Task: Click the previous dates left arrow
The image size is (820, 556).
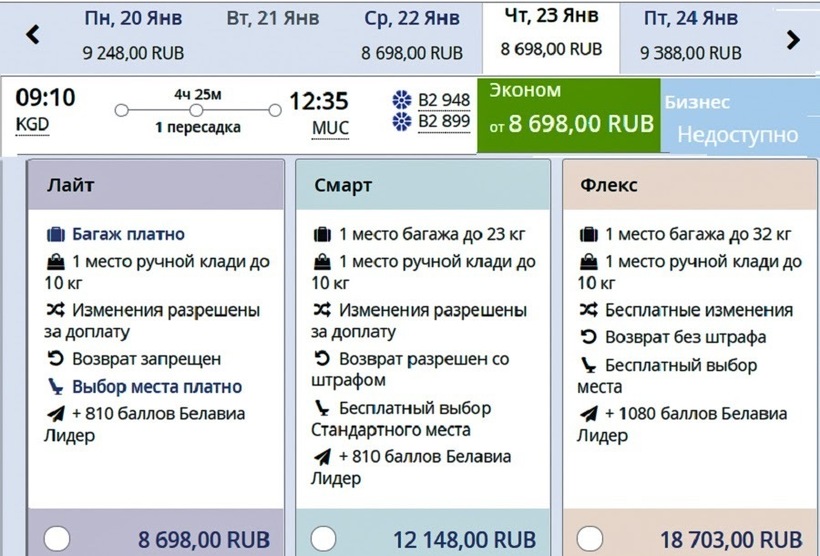Action: pyautogui.click(x=33, y=37)
